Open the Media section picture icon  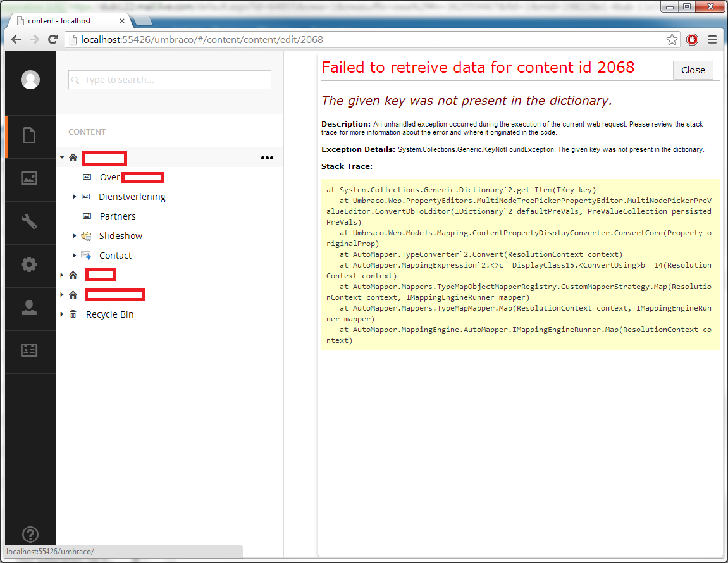tap(29, 178)
